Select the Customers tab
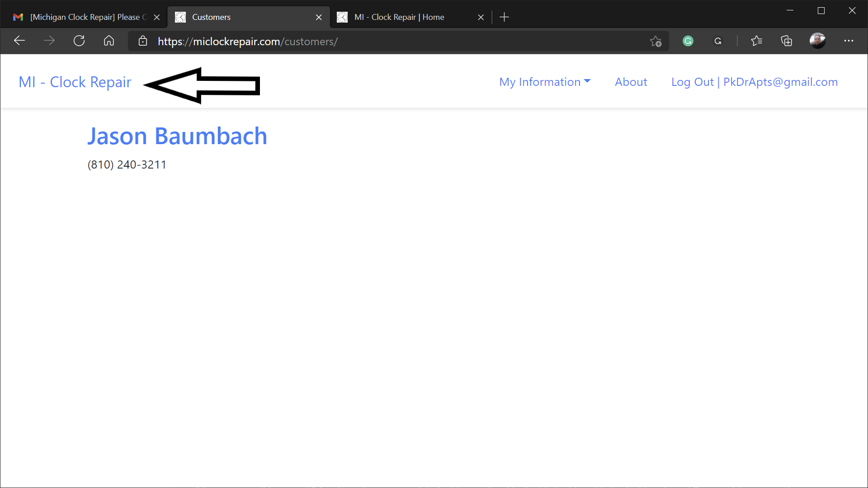 249,17
